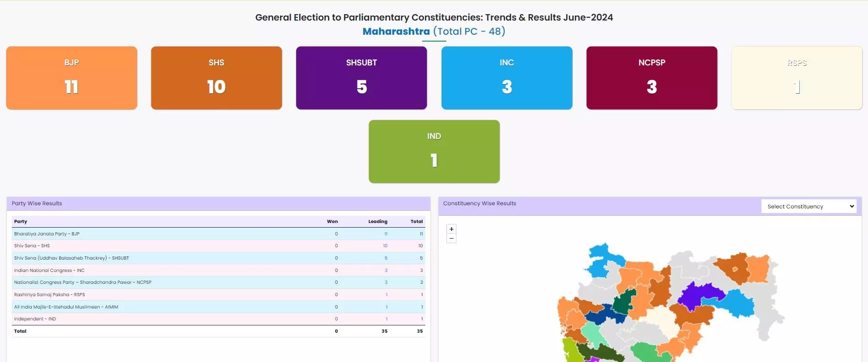Select 'Independent - IND' row text

35,319
